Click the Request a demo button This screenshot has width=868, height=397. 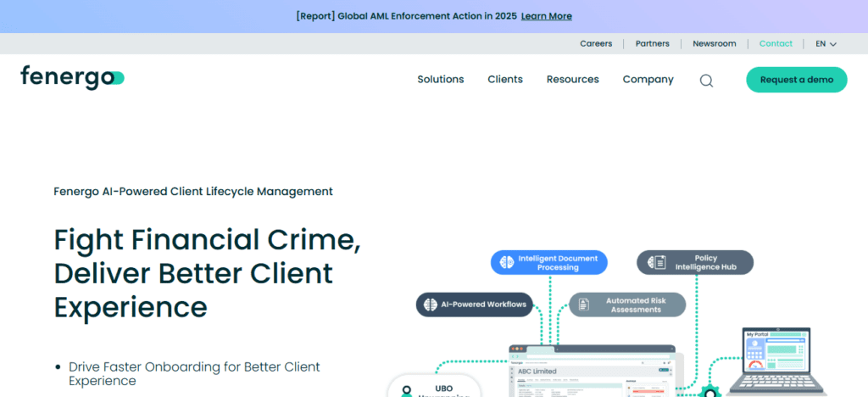(796, 80)
